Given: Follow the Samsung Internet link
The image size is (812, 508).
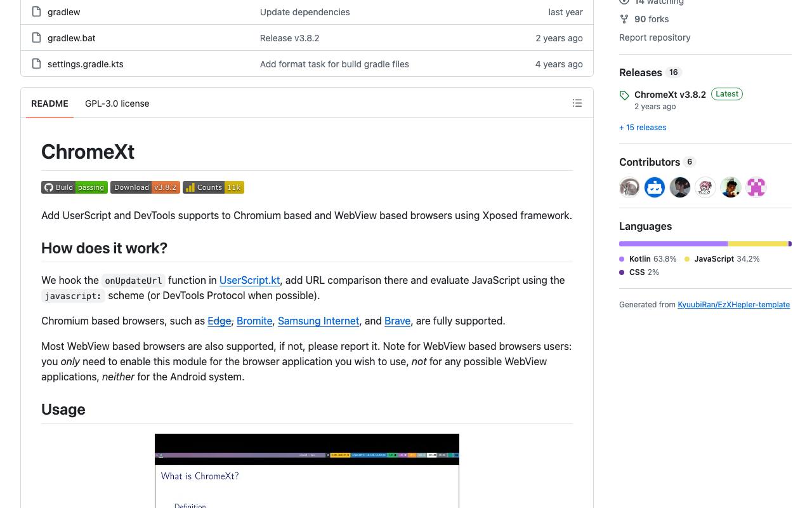Looking at the screenshot, I should click(x=318, y=321).
